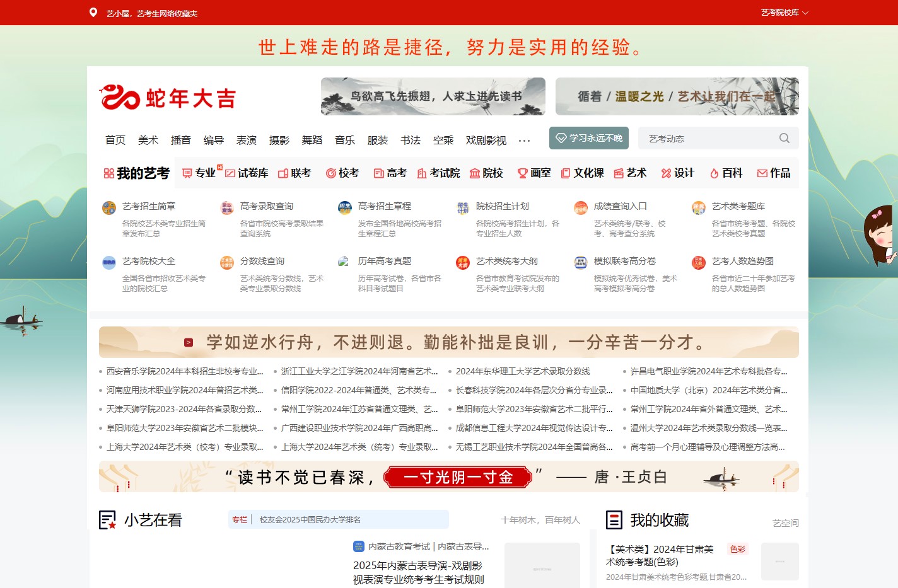Viewport: 898px width, 588px height.
Task: Select the 百科 tab
Action: pos(726,173)
